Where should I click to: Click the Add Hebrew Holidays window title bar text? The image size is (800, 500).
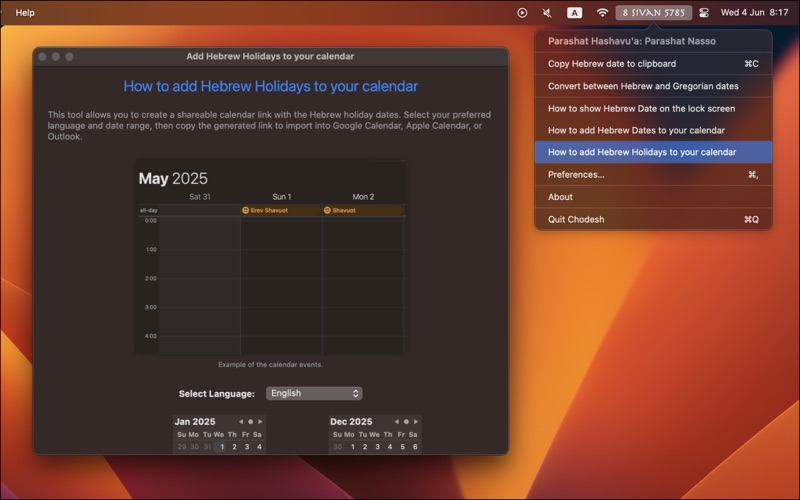click(x=270, y=57)
